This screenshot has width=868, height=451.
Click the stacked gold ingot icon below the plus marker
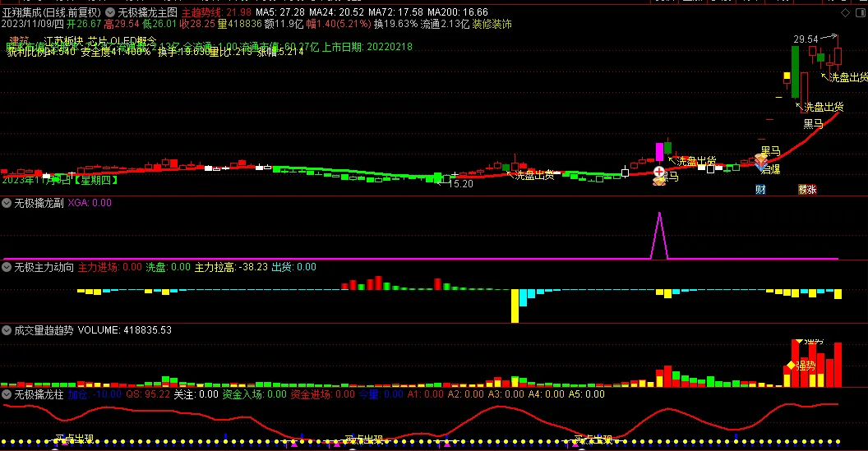658,182
